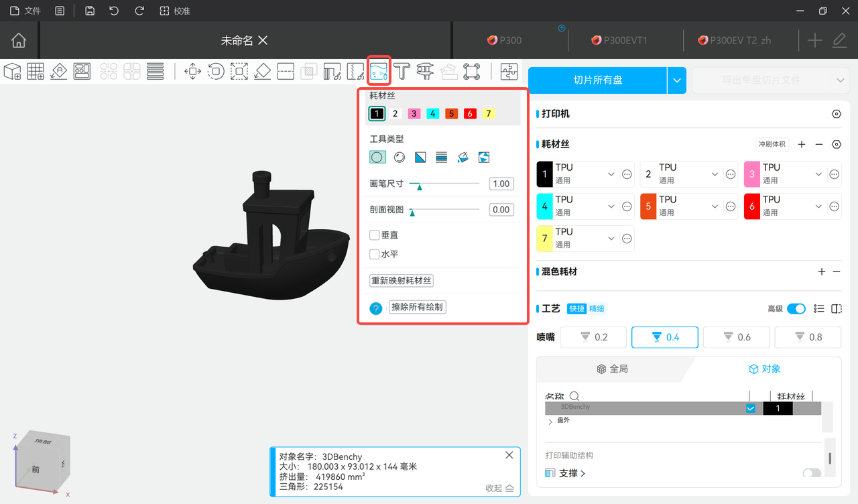Open filament 1 TPU dropdown
The image size is (858, 504).
(x=611, y=174)
